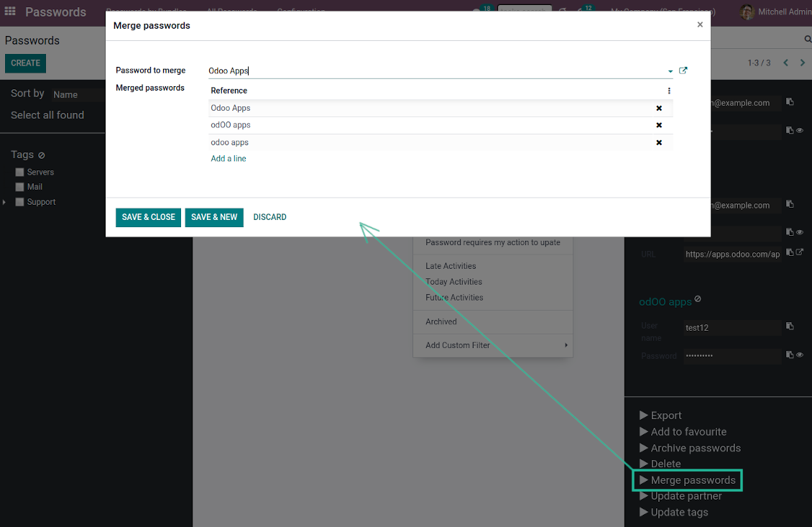Click the Reference column header
This screenshot has height=527, width=812.
[x=229, y=91]
